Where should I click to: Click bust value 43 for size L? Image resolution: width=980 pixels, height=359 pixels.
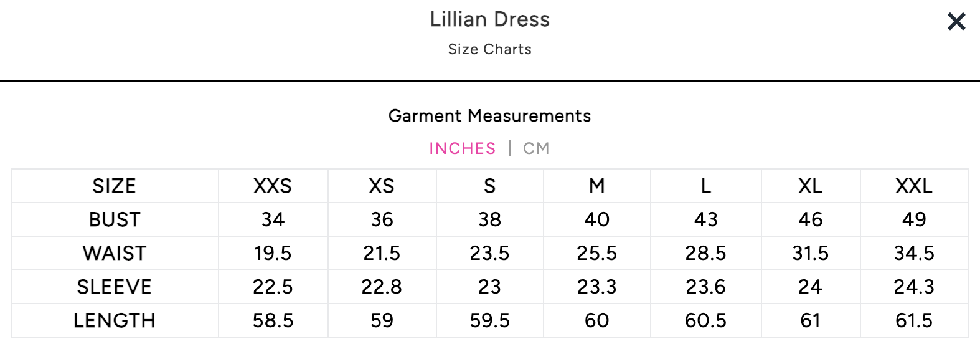pyautogui.click(x=705, y=219)
